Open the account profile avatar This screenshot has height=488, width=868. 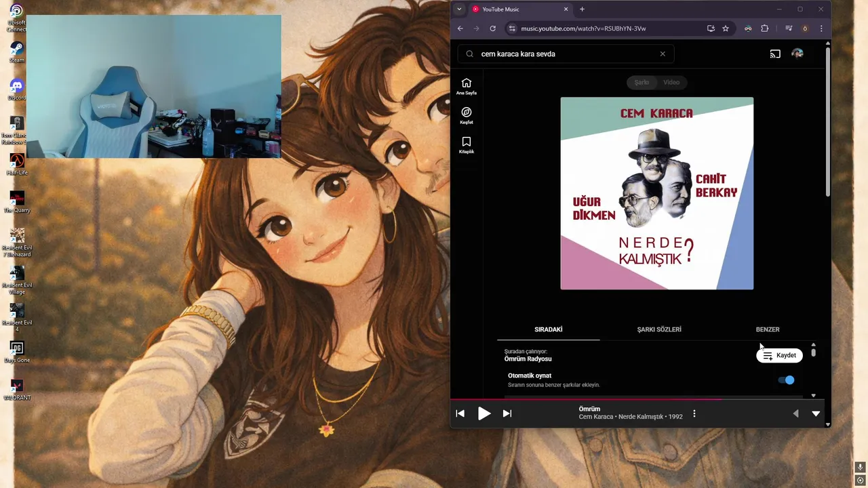coord(797,54)
